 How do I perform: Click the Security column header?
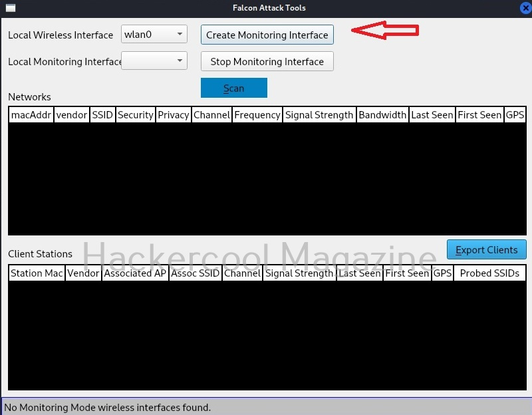point(136,114)
